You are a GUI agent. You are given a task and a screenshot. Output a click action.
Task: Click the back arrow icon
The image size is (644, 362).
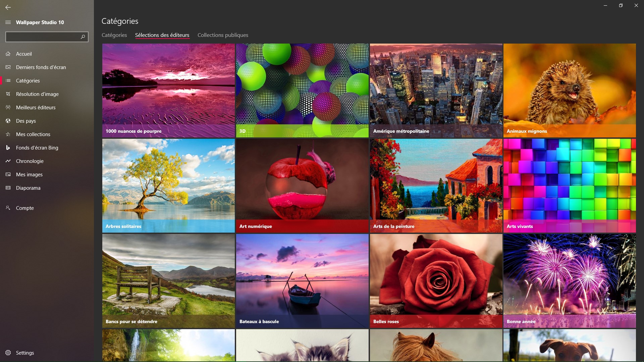[x=8, y=7]
